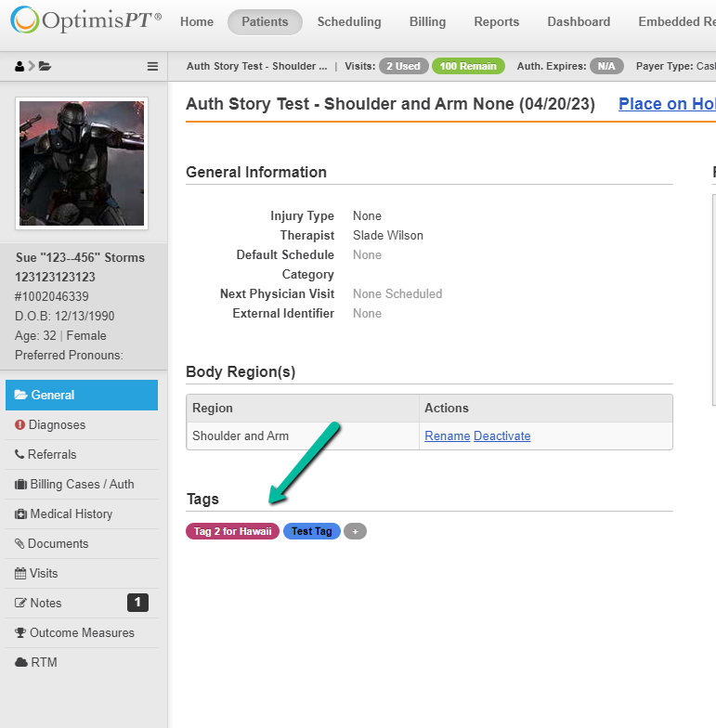
Task: Open Medical History section
Action: tap(71, 513)
